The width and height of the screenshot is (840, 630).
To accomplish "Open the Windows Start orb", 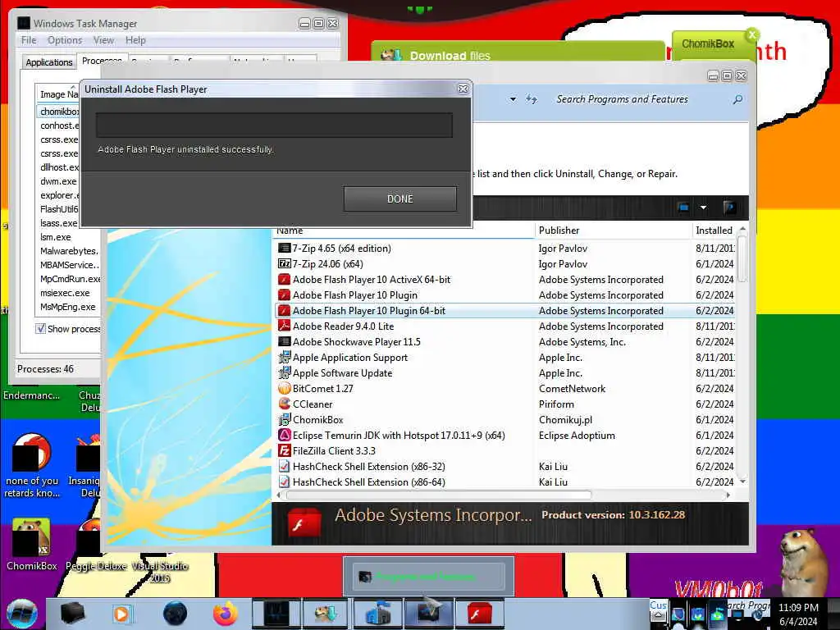I will tap(22, 614).
